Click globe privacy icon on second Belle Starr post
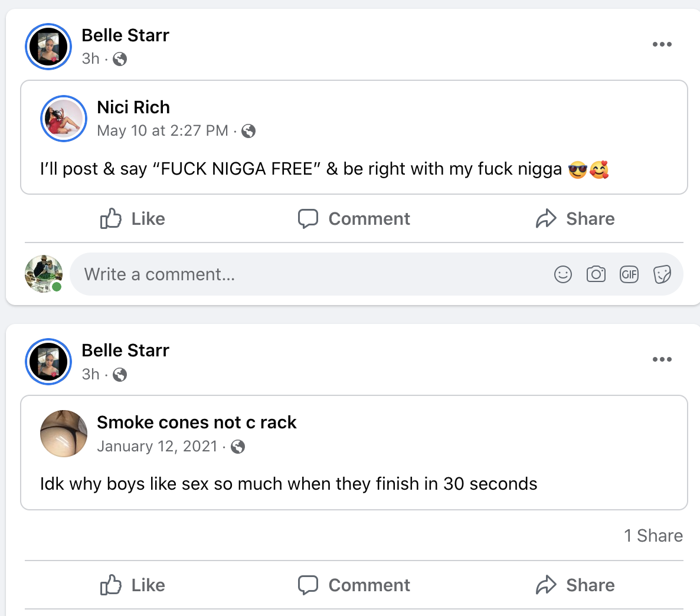700x616 pixels. (x=120, y=375)
